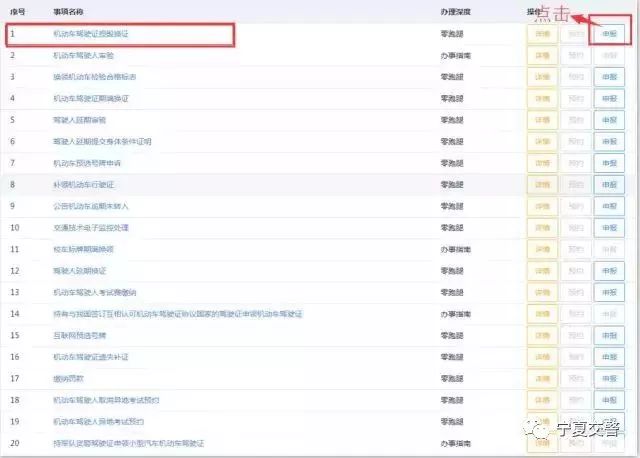The image size is (640, 458).
Task: Click 申报 button in row 8
Action: pos(609,185)
